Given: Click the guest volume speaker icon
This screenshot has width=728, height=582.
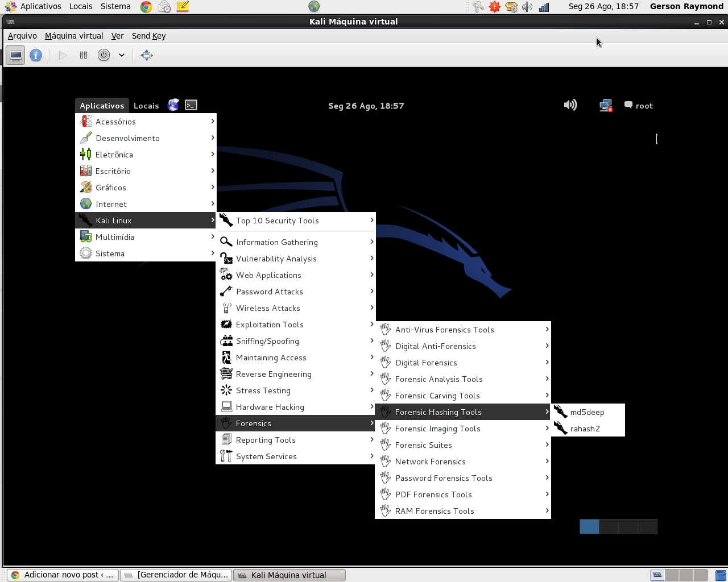Looking at the screenshot, I should (x=570, y=105).
